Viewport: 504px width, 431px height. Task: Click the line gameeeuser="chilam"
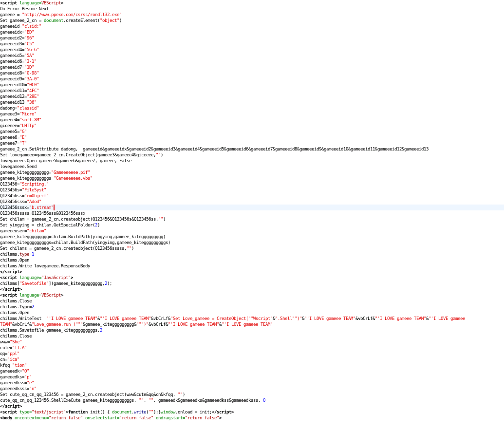23,231
